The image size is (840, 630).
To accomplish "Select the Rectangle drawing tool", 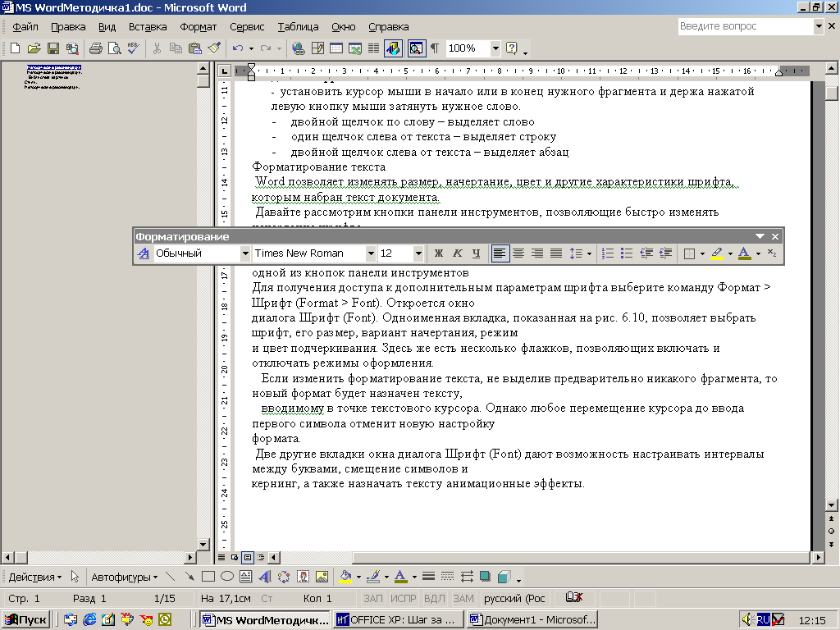I will tap(208, 577).
